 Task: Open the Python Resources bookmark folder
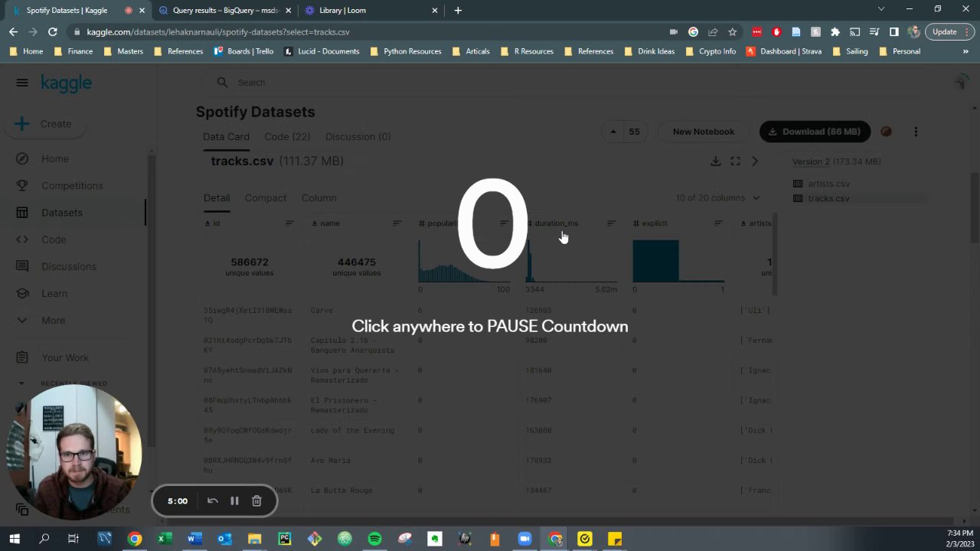[405, 51]
